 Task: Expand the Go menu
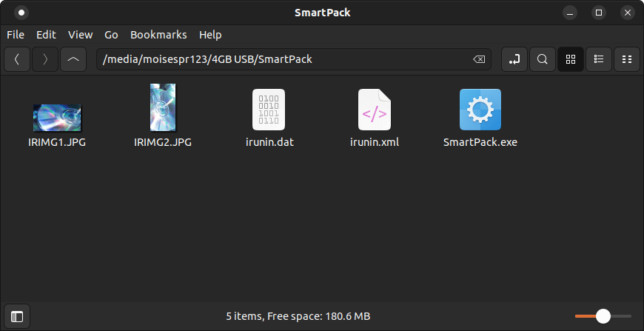111,35
